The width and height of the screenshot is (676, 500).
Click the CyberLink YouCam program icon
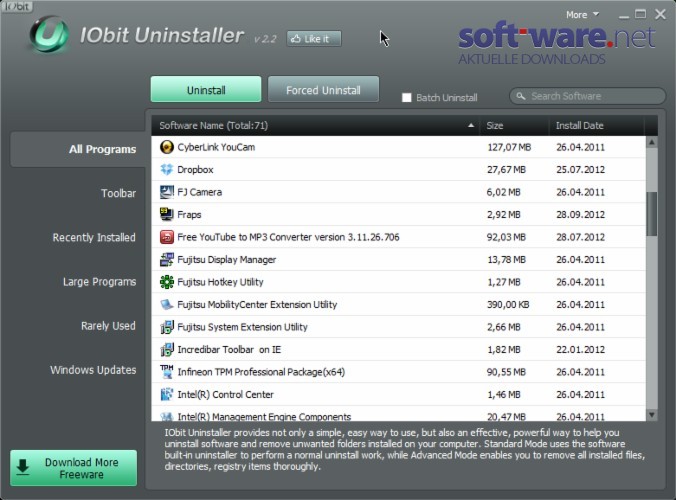(x=166, y=147)
